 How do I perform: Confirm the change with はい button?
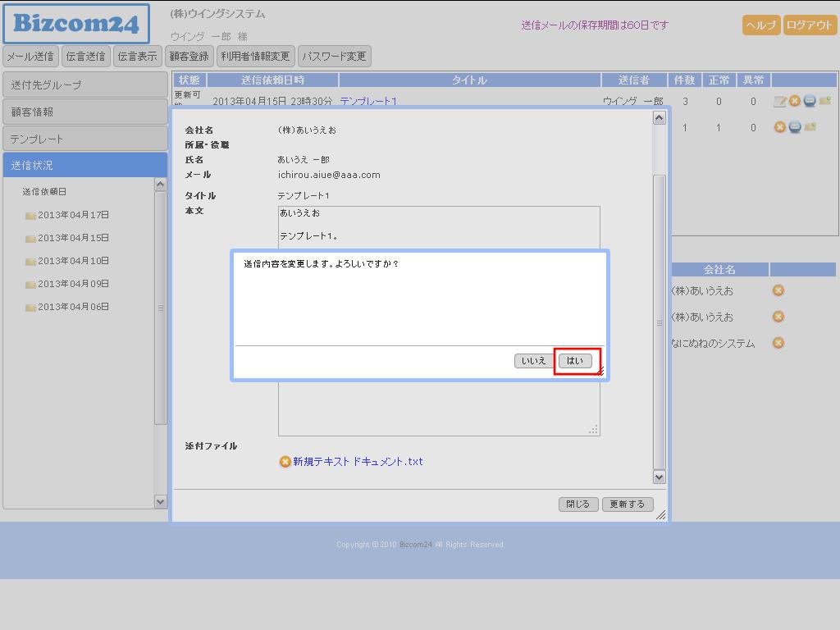pyautogui.click(x=575, y=361)
